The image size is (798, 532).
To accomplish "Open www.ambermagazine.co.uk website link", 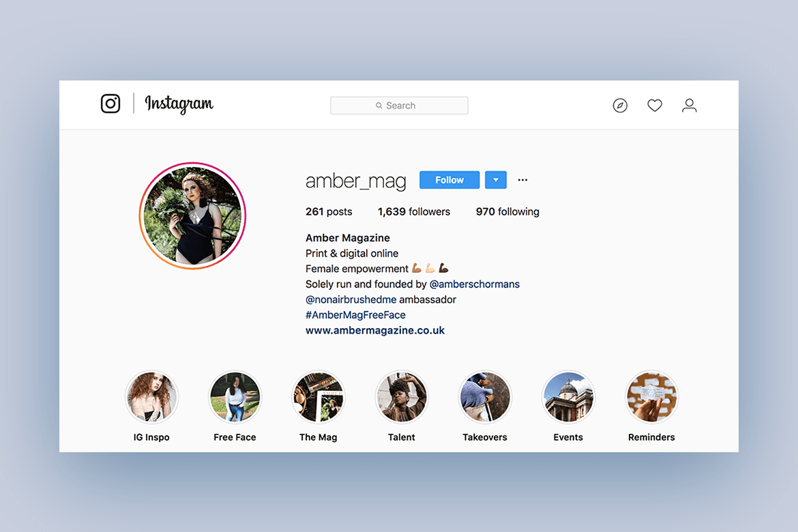I will tap(375, 330).
